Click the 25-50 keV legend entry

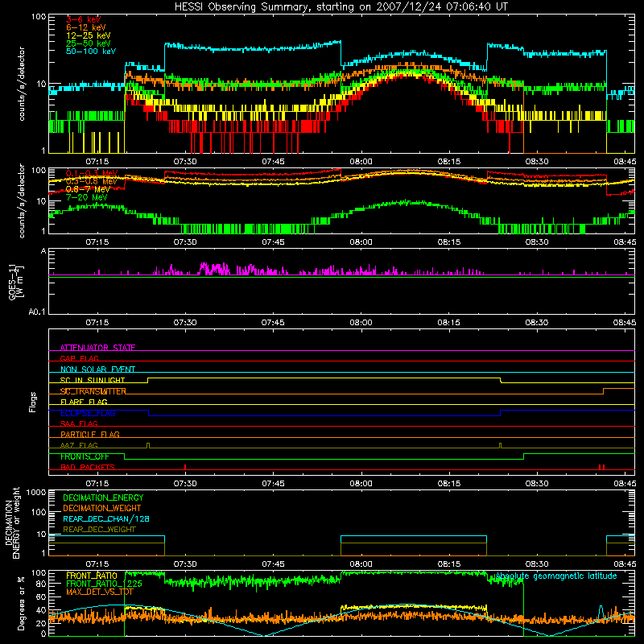pos(88,43)
